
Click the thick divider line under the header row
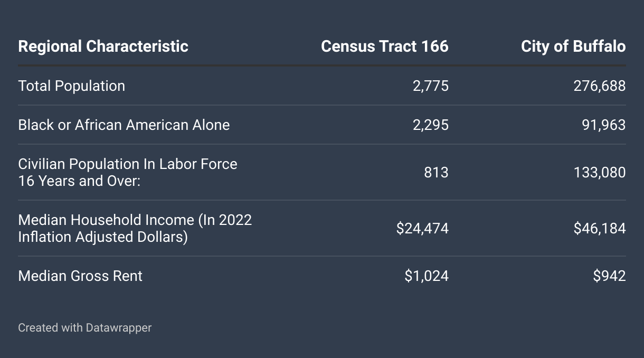point(321,65)
